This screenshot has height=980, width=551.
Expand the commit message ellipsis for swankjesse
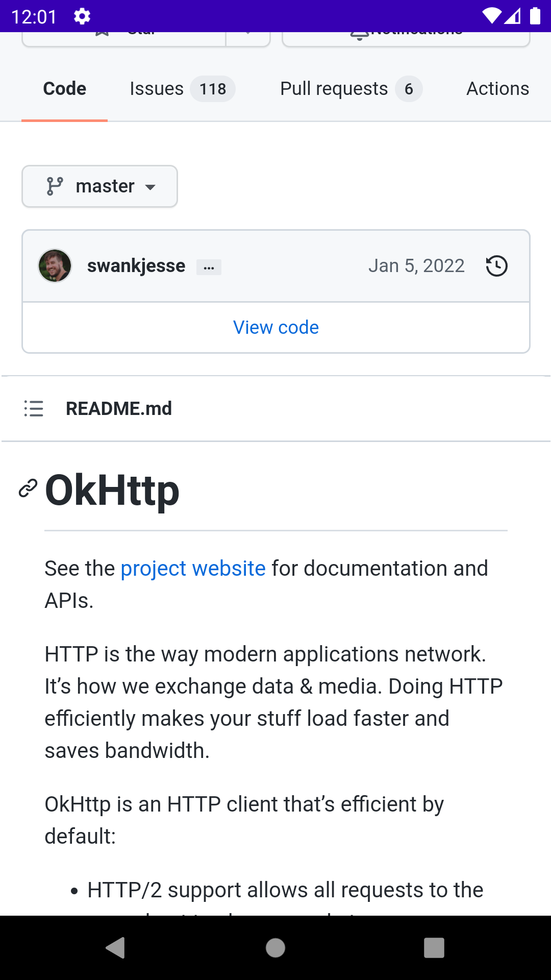pos(209,266)
